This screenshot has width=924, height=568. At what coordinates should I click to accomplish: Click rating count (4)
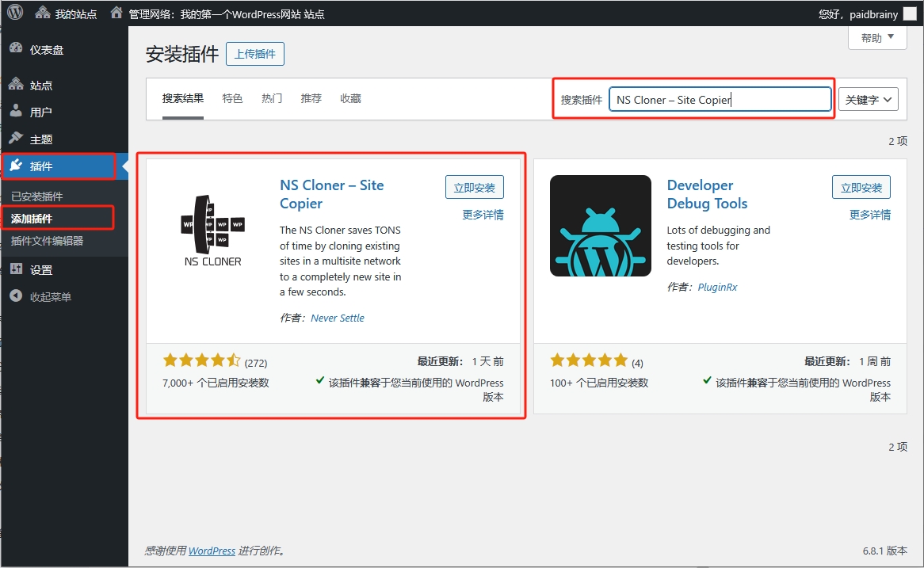pos(637,363)
